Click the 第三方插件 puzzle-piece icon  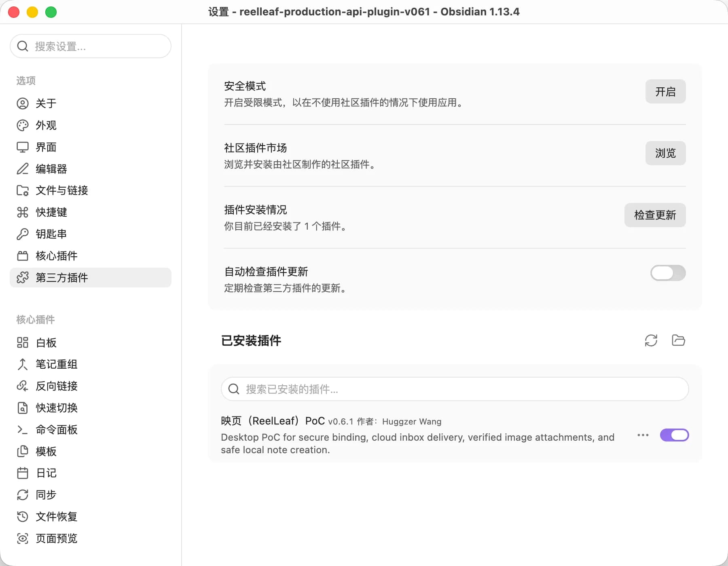[23, 278]
